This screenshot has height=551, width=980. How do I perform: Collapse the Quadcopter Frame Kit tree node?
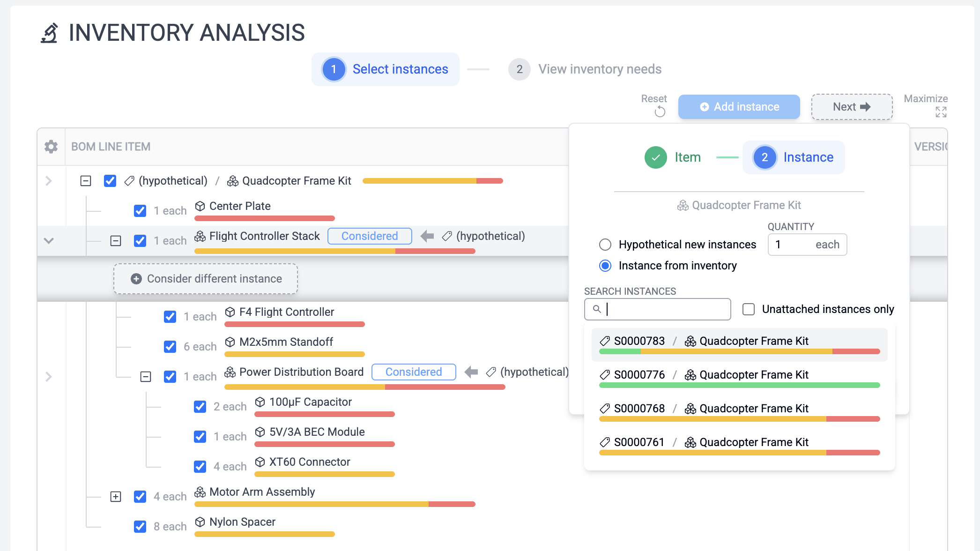click(86, 181)
